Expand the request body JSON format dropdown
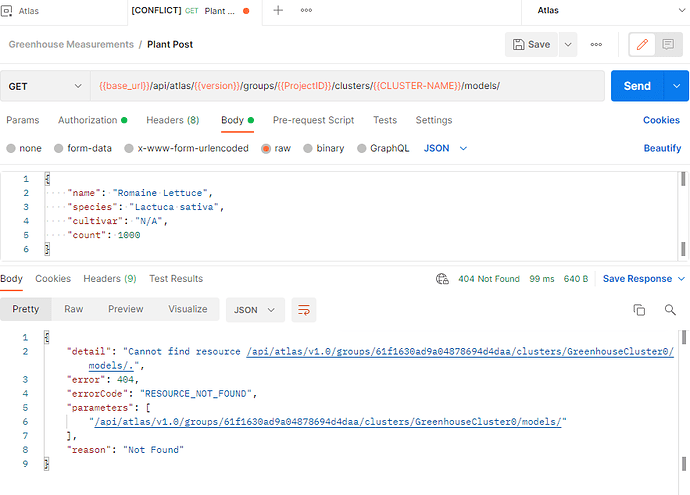Screen dimensions: 690x495 pyautogui.click(x=445, y=149)
